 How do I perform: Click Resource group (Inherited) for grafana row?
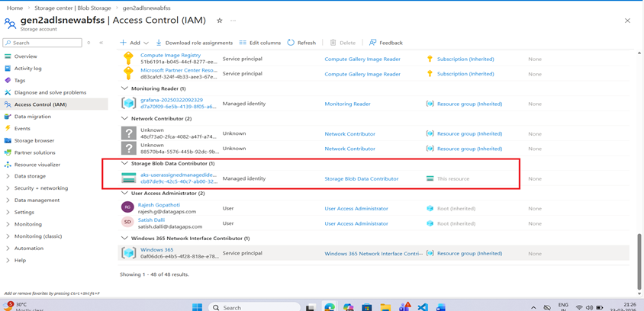coord(469,104)
